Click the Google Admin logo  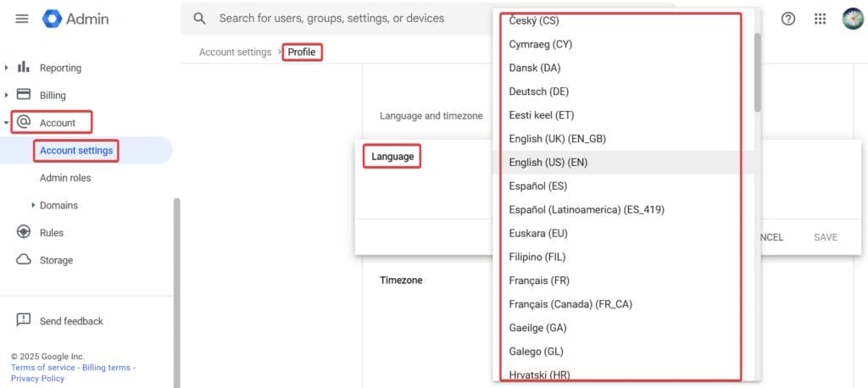coord(75,19)
